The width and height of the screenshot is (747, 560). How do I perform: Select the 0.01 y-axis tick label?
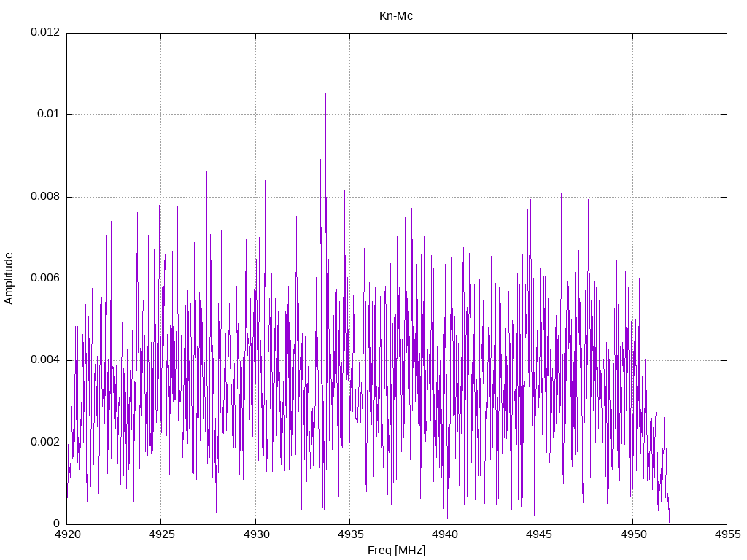click(49, 114)
